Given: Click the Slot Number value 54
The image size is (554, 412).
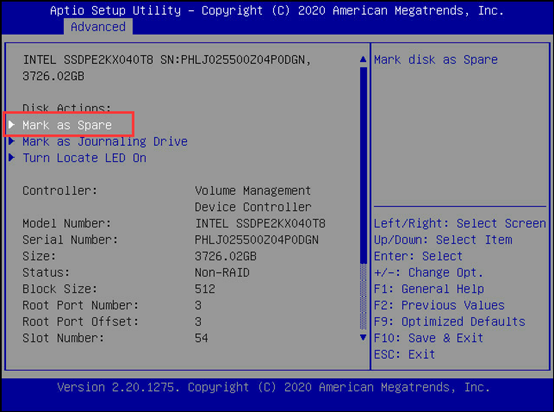Looking at the screenshot, I should coord(201,338).
